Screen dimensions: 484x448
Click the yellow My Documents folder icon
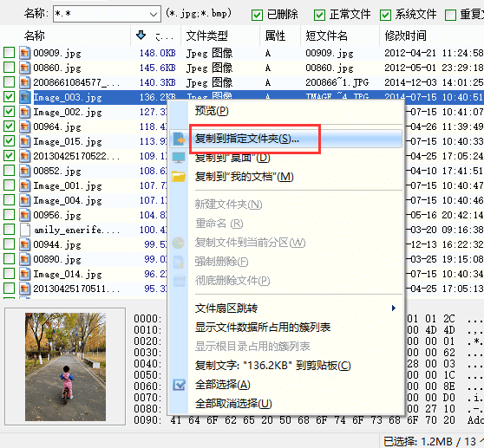(x=179, y=177)
